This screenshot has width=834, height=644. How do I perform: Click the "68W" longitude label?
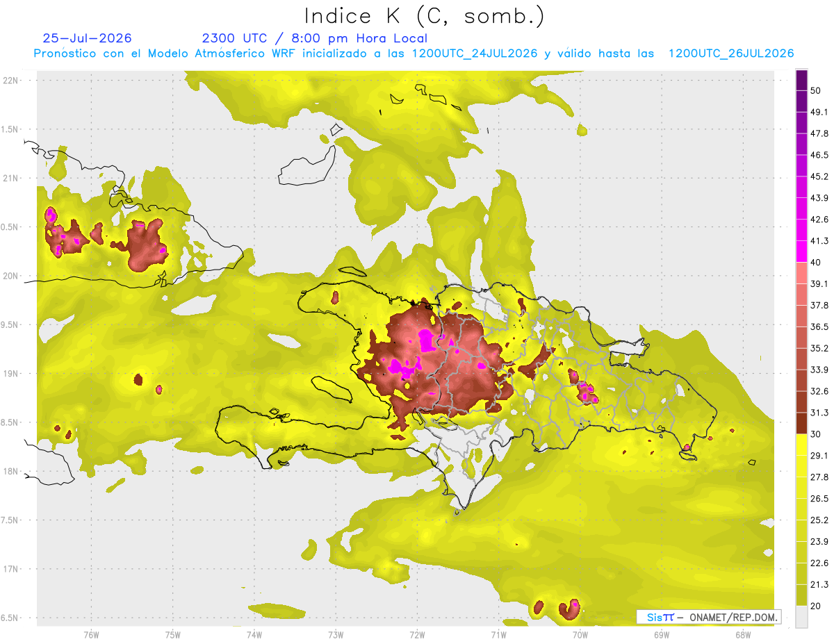[742, 634]
